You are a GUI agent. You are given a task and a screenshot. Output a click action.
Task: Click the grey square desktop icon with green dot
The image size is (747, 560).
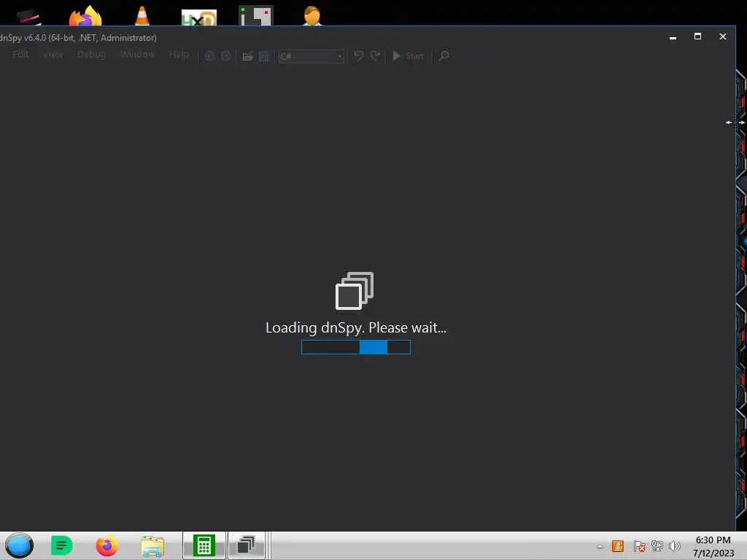click(256, 15)
